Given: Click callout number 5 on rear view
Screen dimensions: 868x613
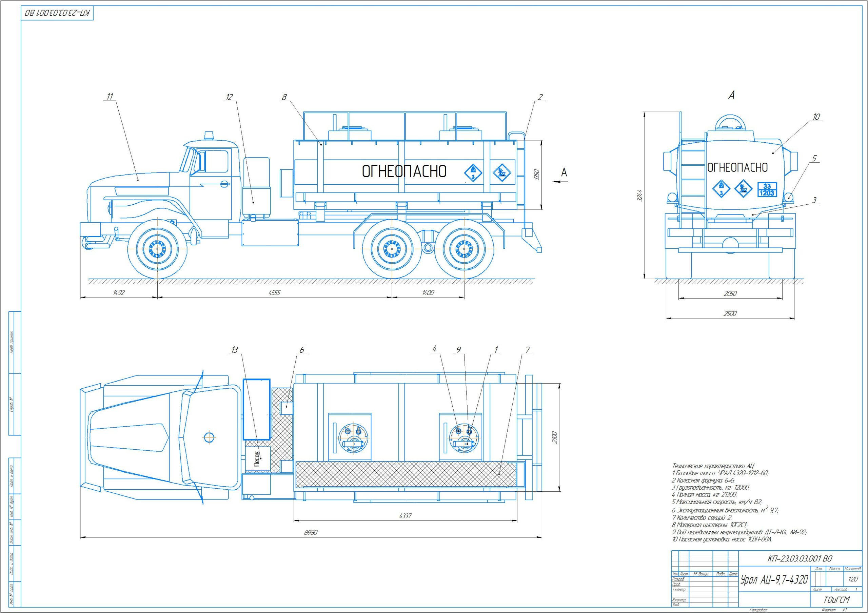Looking at the screenshot, I should point(814,159).
